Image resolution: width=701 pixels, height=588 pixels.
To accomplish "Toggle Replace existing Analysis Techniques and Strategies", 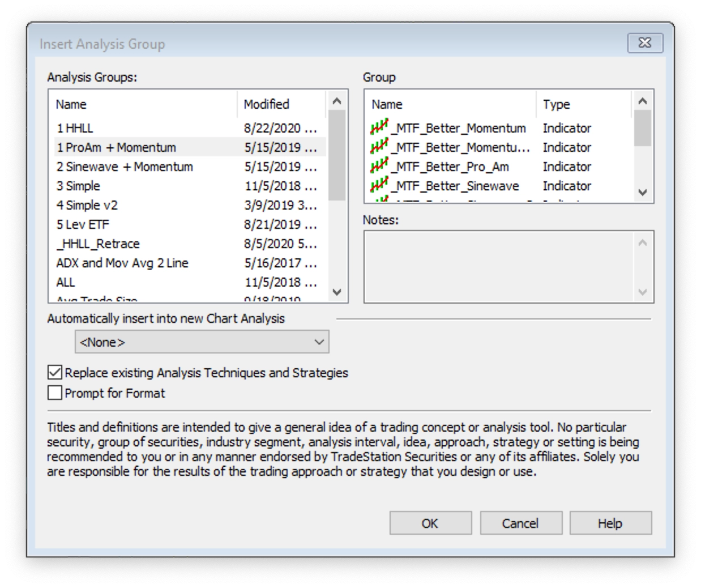I will (x=55, y=372).
